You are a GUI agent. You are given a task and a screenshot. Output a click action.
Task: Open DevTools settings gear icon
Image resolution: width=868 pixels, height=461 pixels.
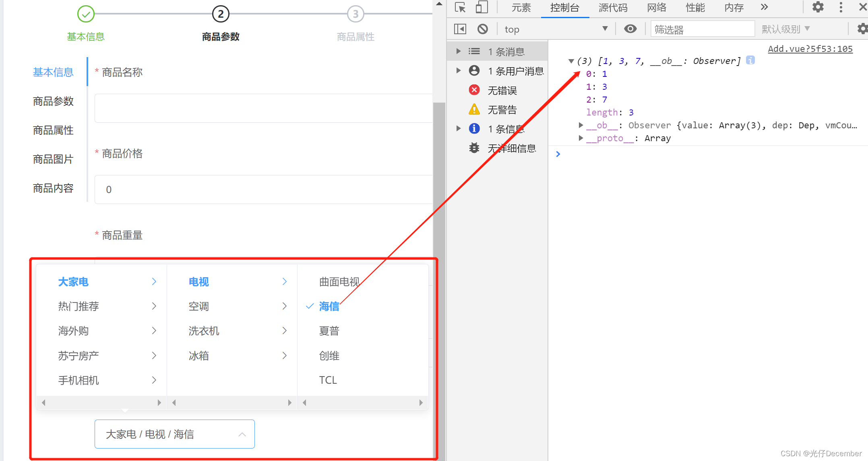pyautogui.click(x=818, y=7)
